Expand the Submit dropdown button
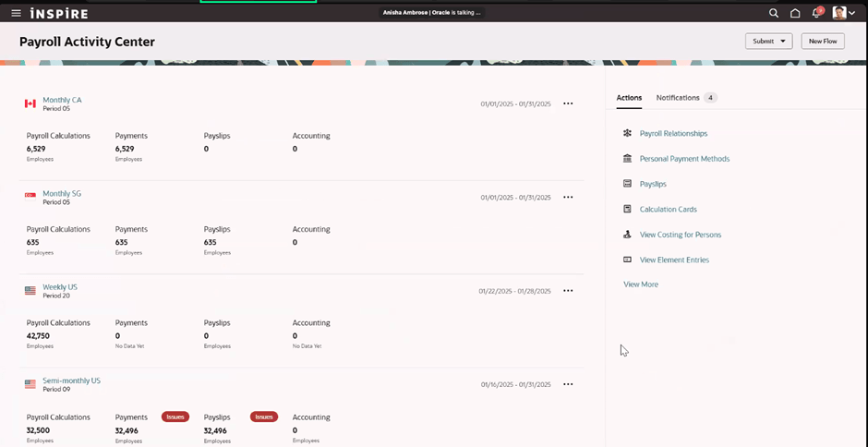 (x=768, y=42)
